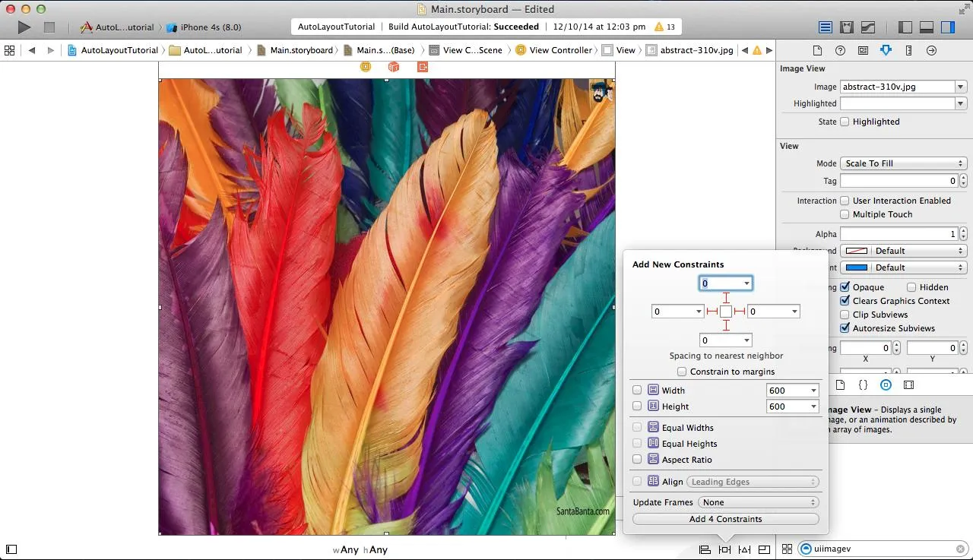This screenshot has width=973, height=560.
Task: Open the Attributes inspector
Action: [886, 50]
